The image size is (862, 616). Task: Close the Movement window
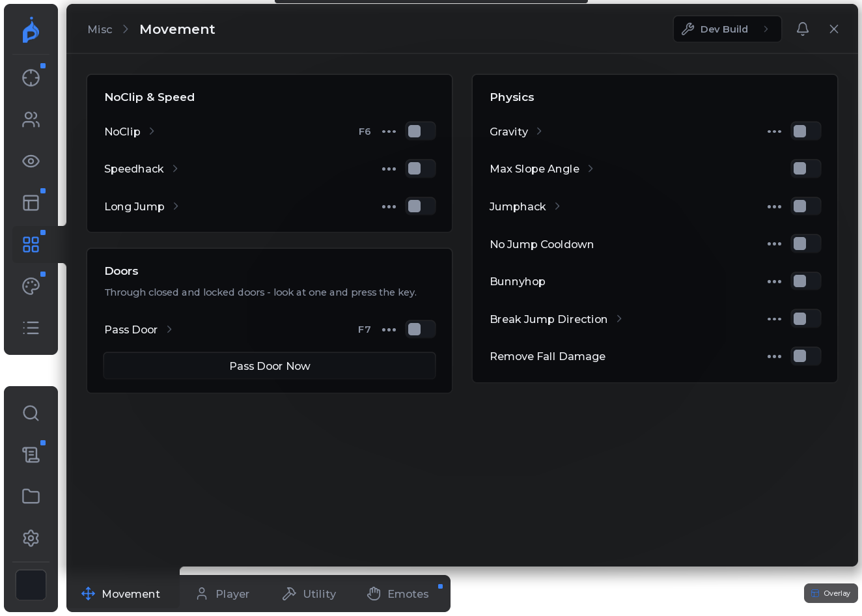tap(834, 29)
